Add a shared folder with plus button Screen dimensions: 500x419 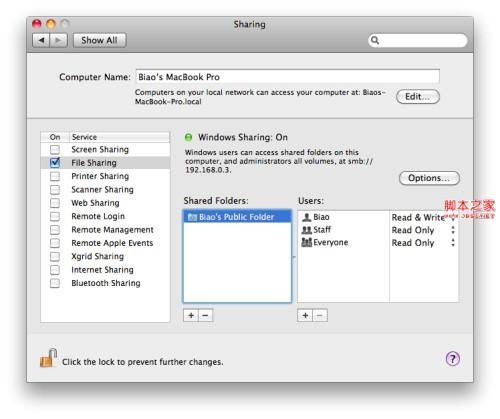pos(191,315)
